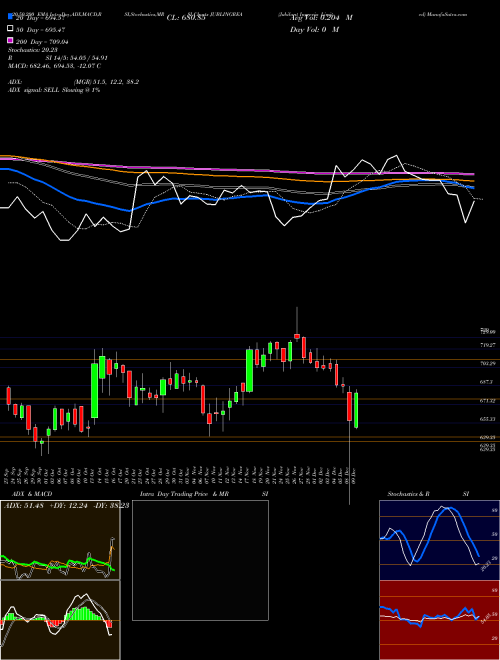Select the '200 Day = 709.94' legend text
Screen dimensions: 500x660
(43, 42)
